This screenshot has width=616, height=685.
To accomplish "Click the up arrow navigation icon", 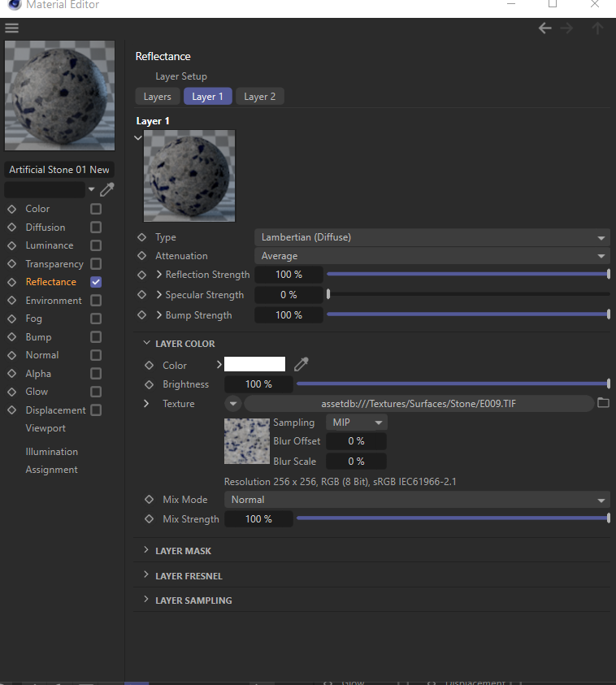I will tap(597, 28).
